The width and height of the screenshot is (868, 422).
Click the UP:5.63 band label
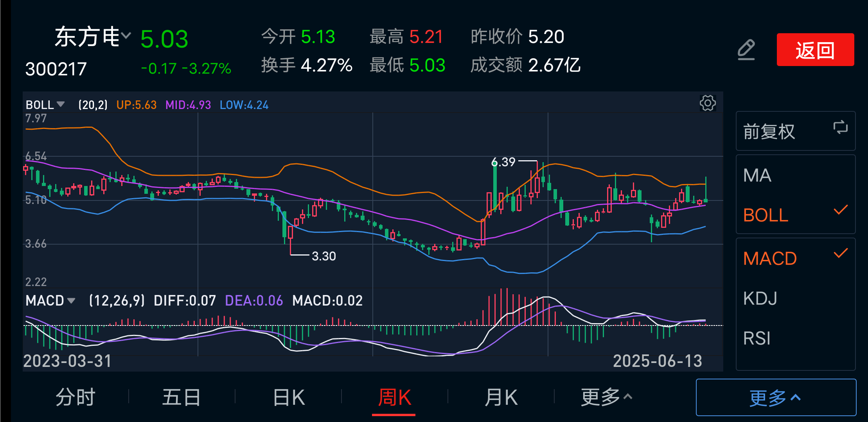pyautogui.click(x=137, y=105)
